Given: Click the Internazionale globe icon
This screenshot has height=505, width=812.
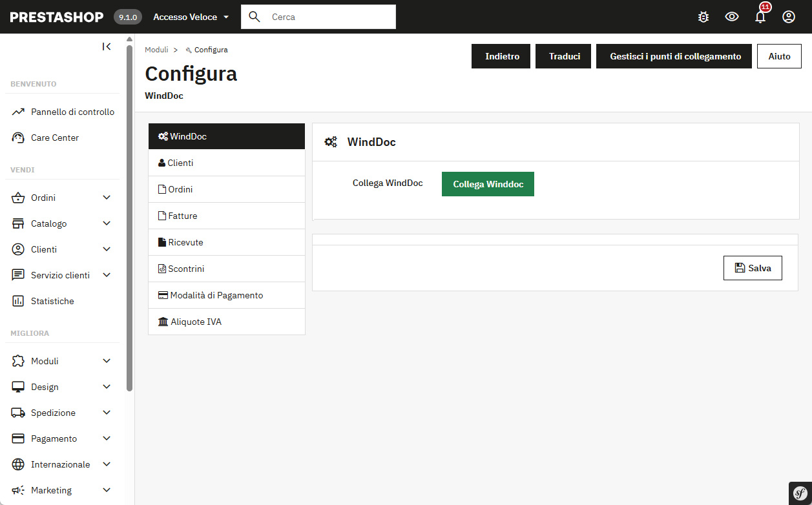Looking at the screenshot, I should pos(18,465).
